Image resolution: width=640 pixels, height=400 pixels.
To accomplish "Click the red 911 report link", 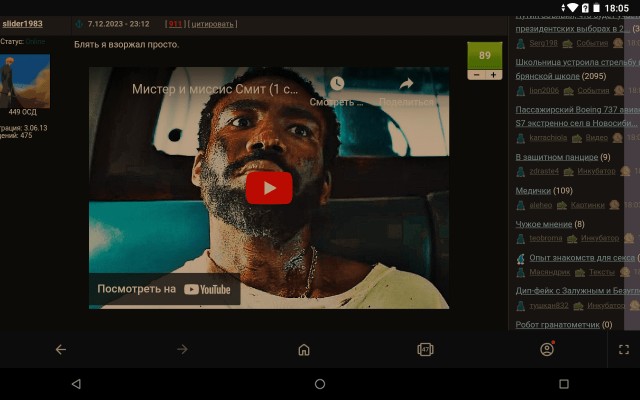I will point(175,24).
